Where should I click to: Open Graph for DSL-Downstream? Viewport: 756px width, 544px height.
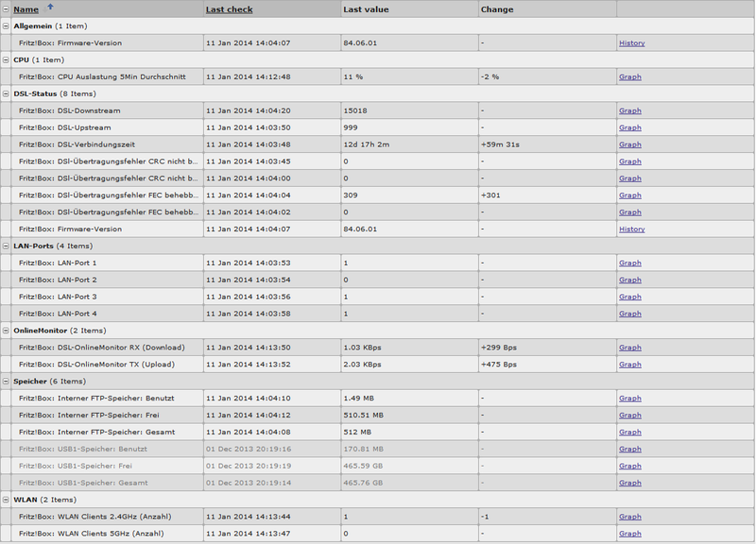pos(630,111)
